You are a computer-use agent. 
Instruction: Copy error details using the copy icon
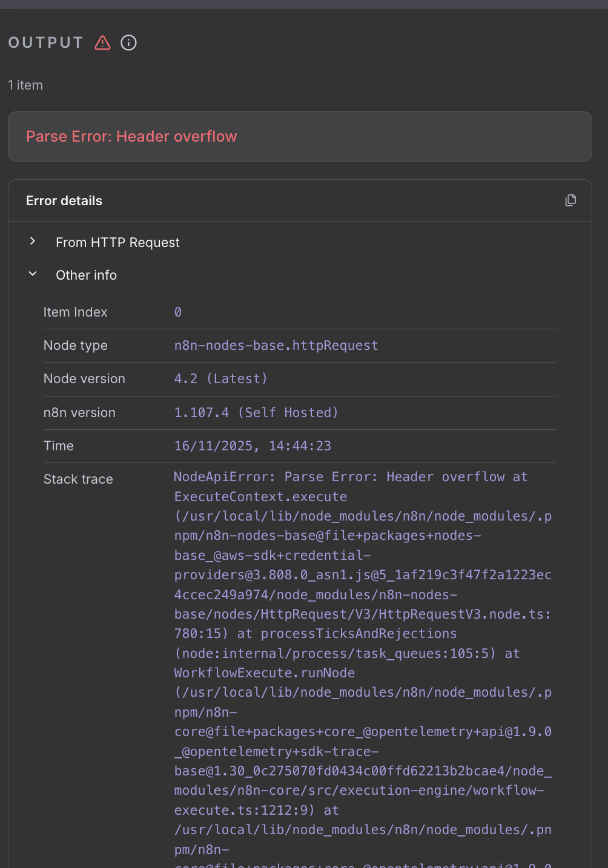click(x=570, y=200)
